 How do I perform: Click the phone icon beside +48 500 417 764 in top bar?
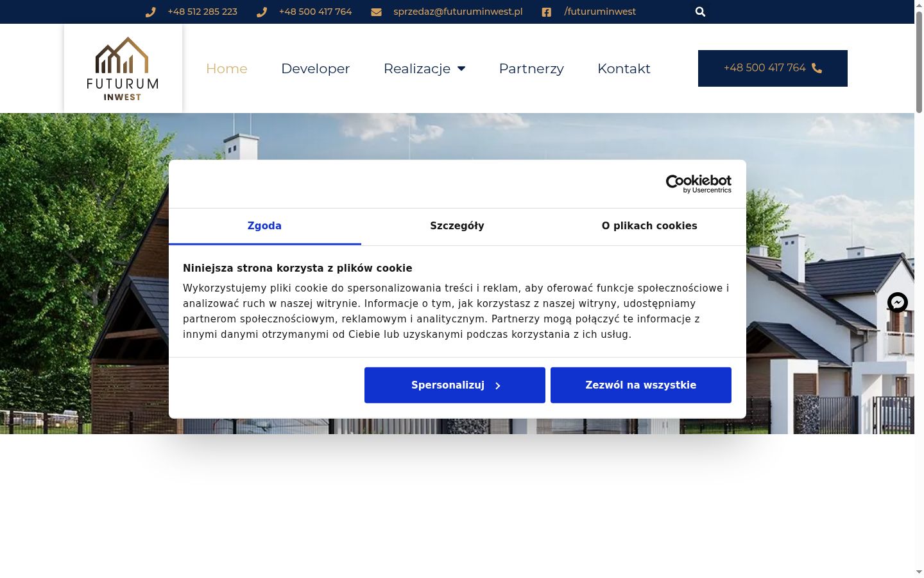[261, 12]
